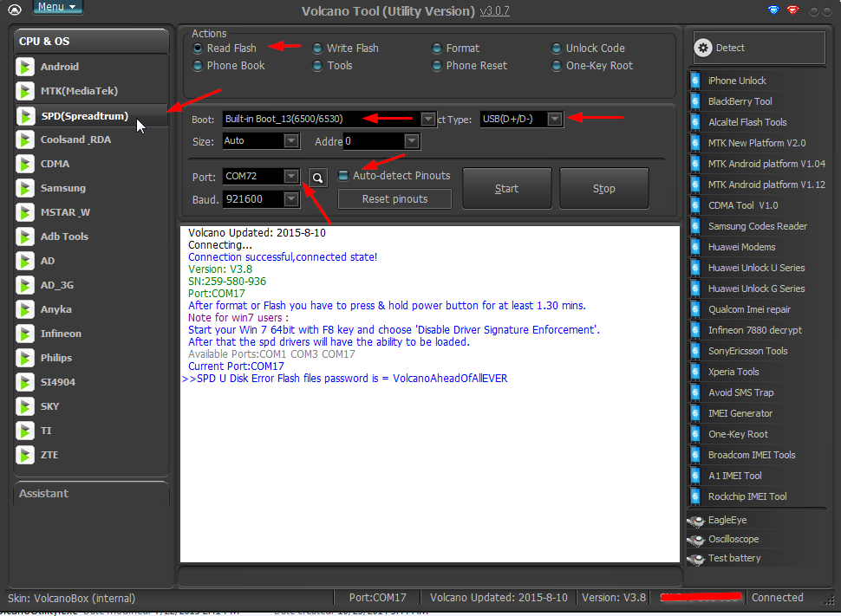
Task: Click the MSTAR_W play icon
Action: (x=24, y=212)
